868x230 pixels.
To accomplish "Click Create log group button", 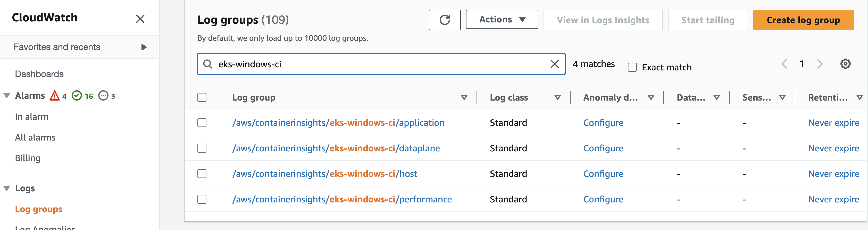I will tap(803, 20).
